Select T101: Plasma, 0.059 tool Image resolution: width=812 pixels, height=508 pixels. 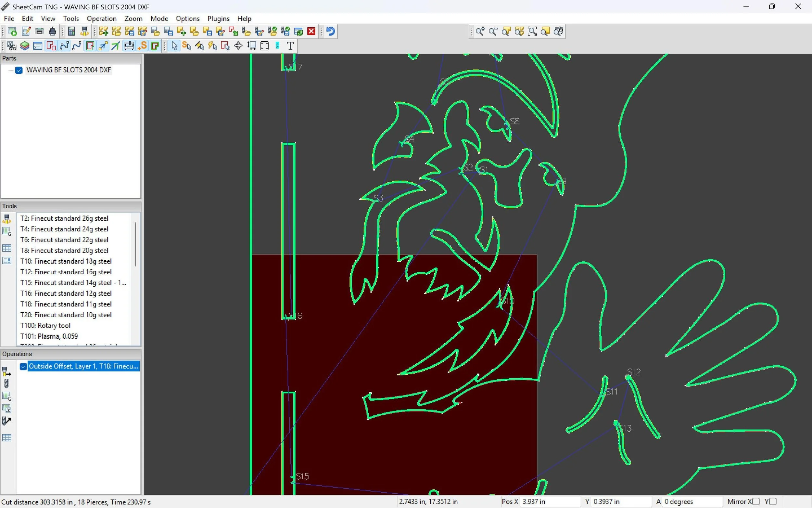pos(49,336)
